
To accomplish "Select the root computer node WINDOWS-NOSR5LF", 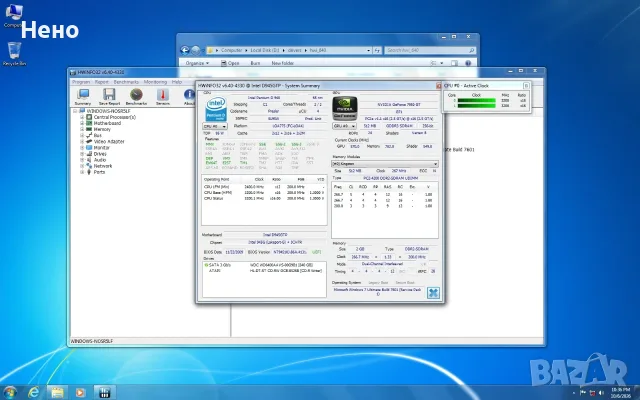I will 108,111.
